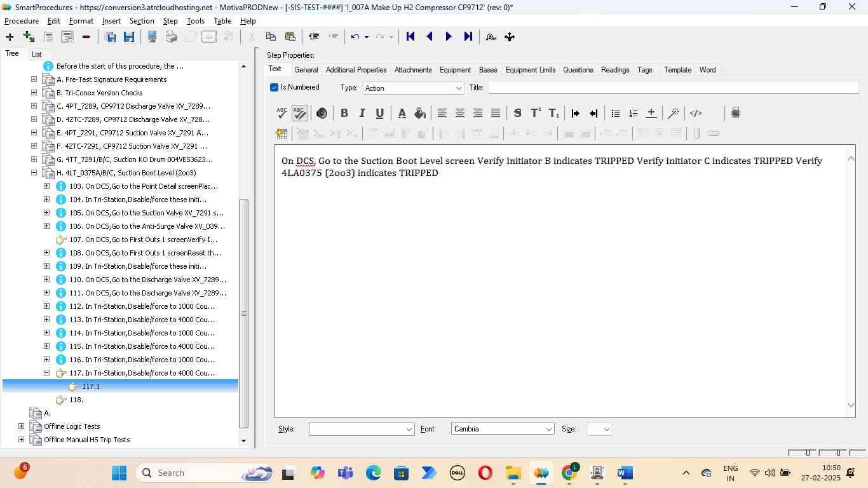Insert table icon in editor toolbar
Image resolution: width=868 pixels, height=488 pixels.
[281, 133]
